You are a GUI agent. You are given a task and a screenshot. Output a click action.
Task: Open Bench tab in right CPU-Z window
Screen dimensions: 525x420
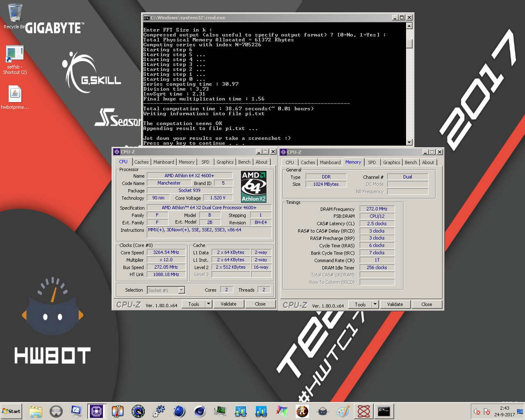411,162
